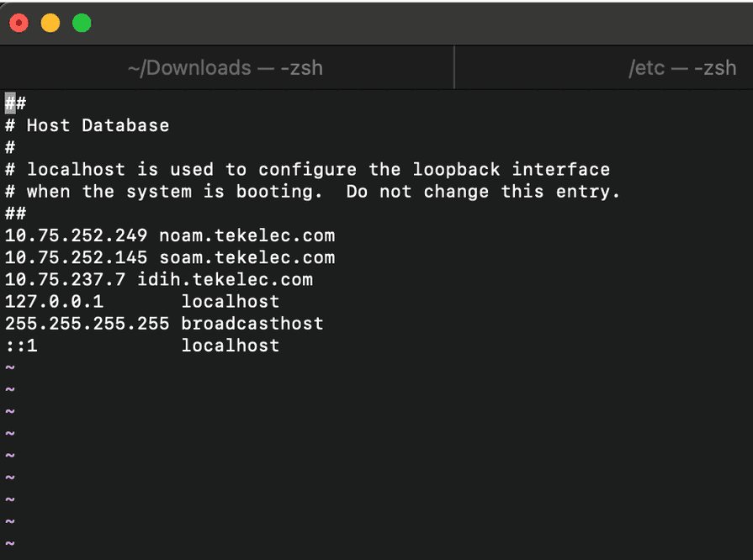Click the loopback interface comment line
This screenshot has height=560, width=753.
pos(303,169)
